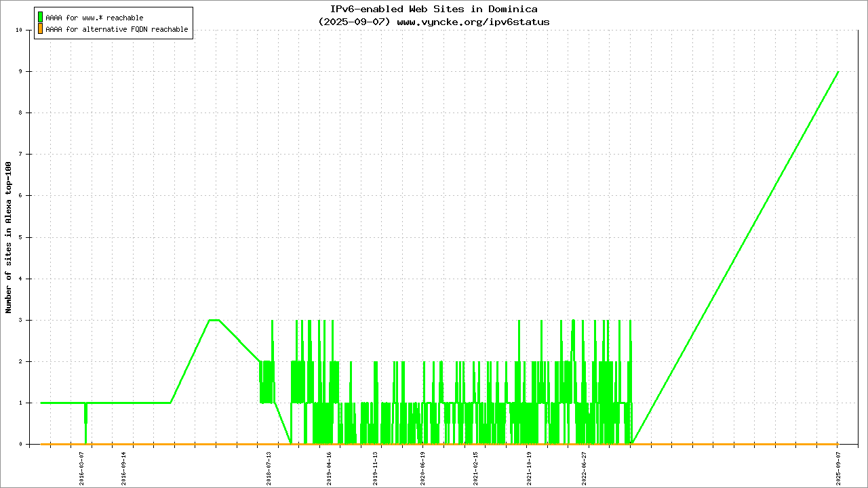Click the 2022-06-27 date label on x-axis
Screen dimensions: 868x488
[584, 468]
